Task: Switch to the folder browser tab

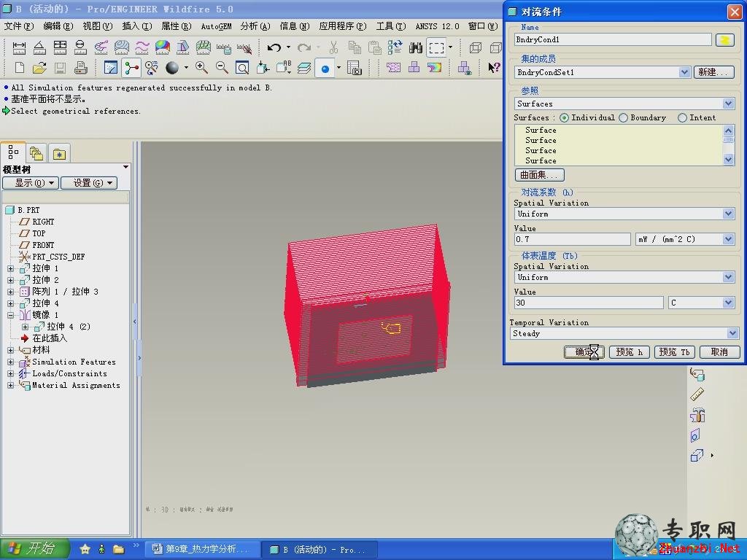Action: click(36, 154)
